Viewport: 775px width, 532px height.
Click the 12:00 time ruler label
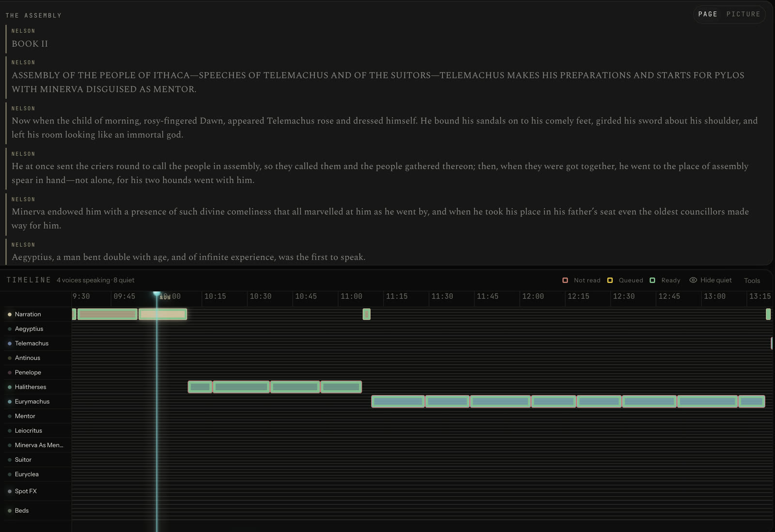point(533,296)
